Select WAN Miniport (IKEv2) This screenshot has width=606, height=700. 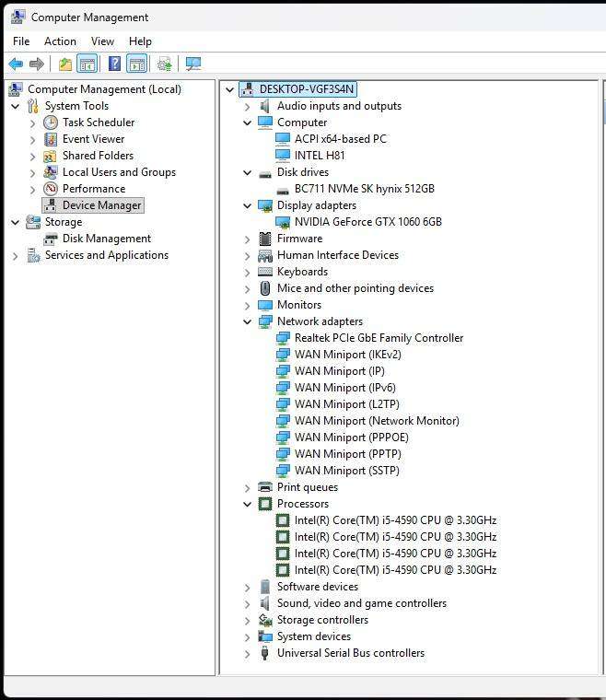(x=347, y=355)
